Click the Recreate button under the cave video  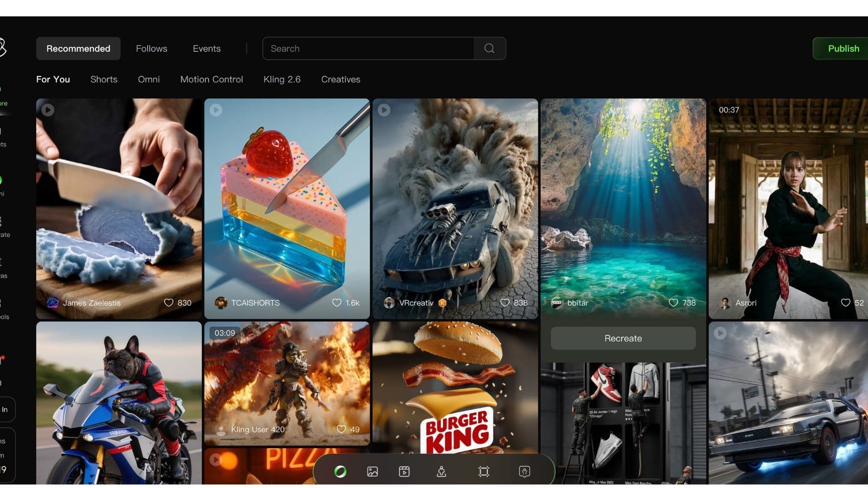(623, 338)
